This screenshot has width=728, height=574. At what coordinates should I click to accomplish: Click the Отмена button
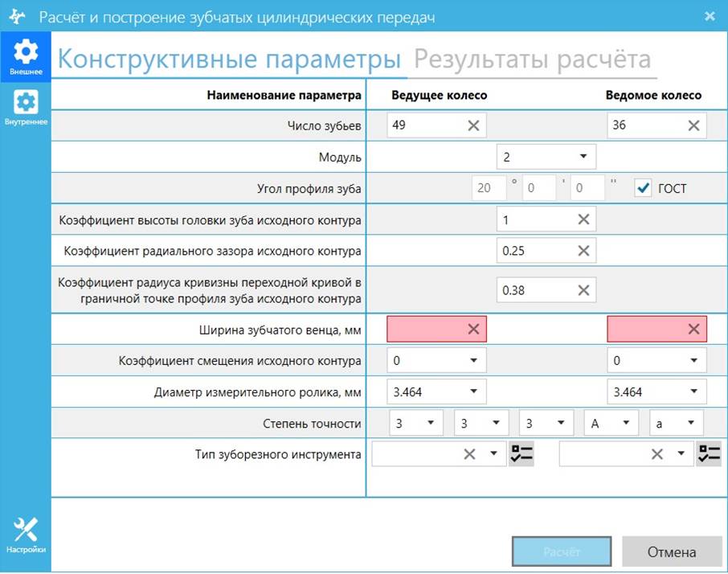point(672,552)
